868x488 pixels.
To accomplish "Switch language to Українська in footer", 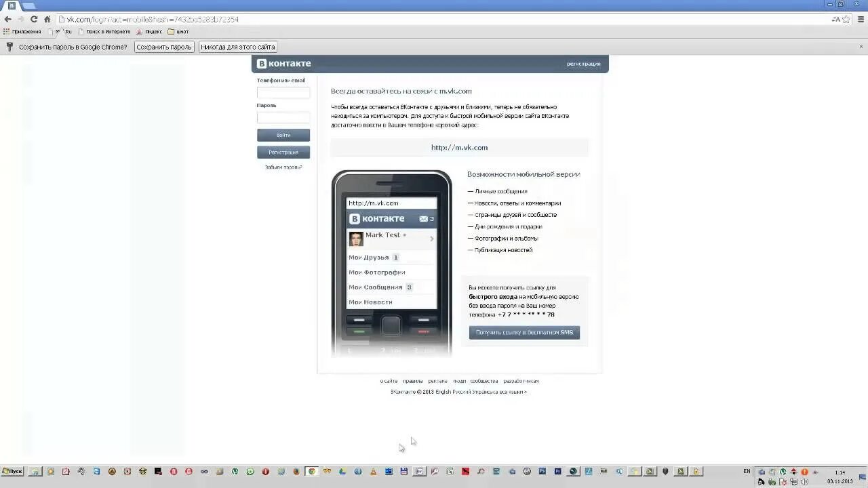I will [485, 392].
